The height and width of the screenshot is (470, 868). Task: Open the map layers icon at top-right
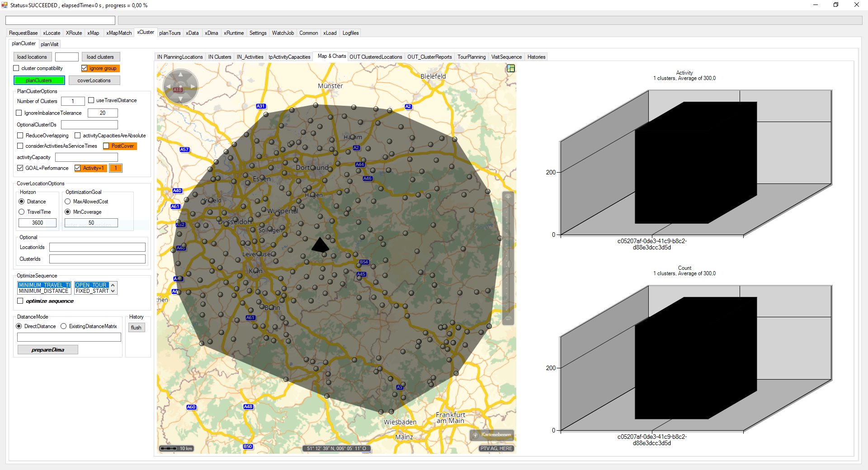pos(511,68)
